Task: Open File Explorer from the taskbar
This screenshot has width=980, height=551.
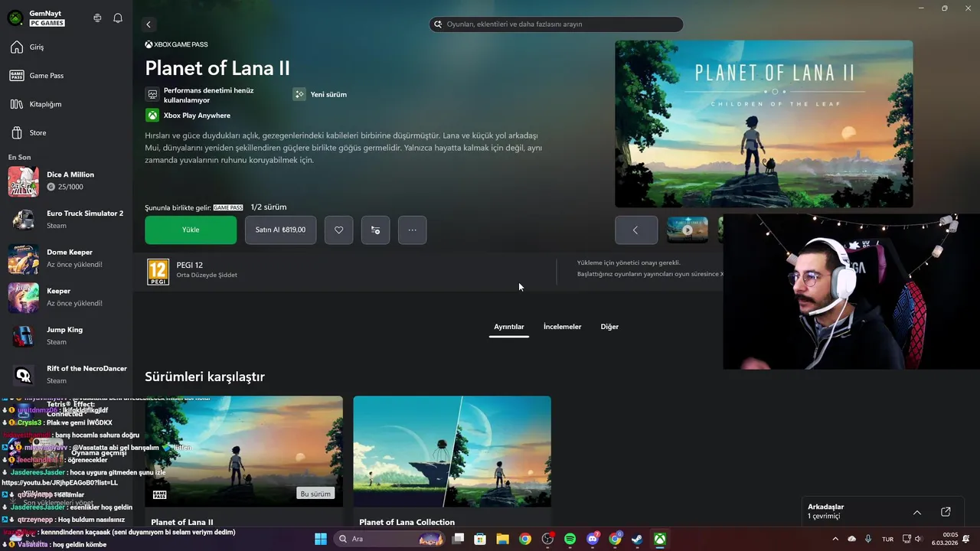Action: (x=502, y=539)
